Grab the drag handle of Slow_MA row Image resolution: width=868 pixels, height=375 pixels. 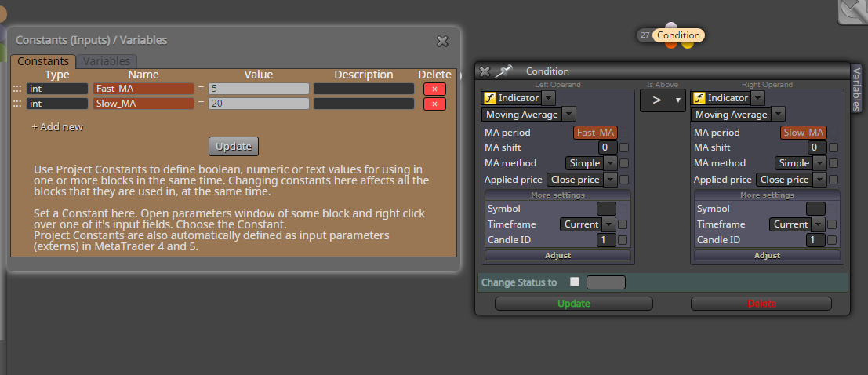coord(17,104)
